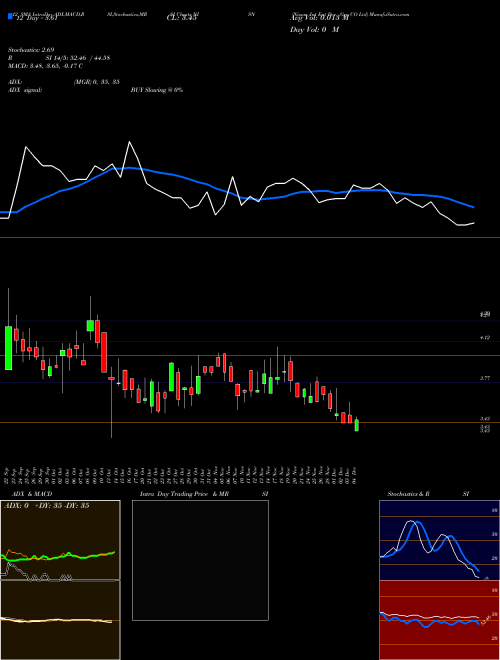The width and height of the screenshot is (500, 660).
Task: Select the 'CL: 3.43' closing price label
Action: pos(182,18)
